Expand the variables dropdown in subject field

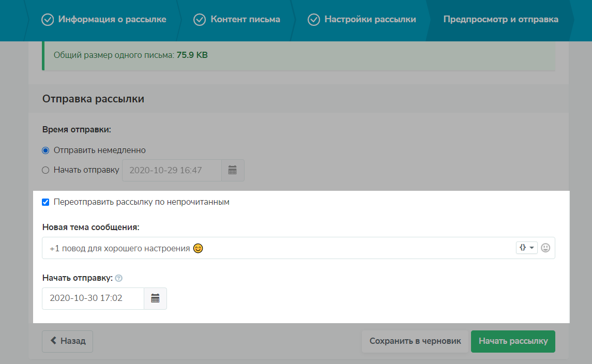532,248
